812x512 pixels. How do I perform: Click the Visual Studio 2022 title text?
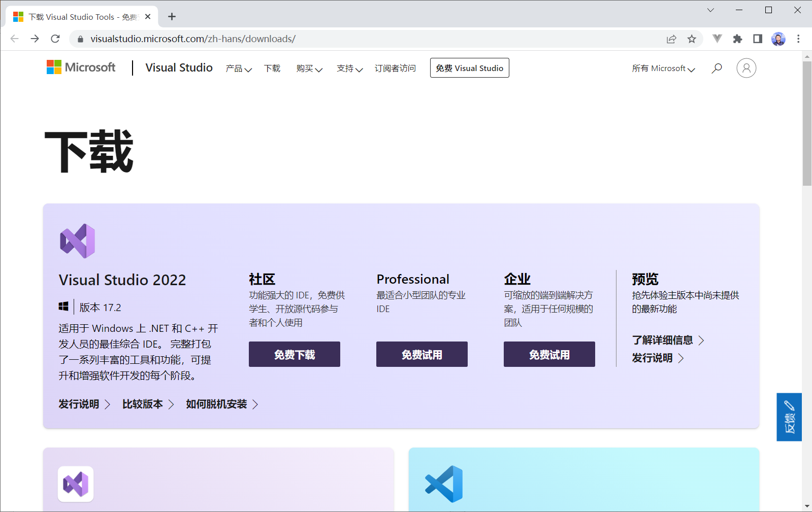[122, 280]
